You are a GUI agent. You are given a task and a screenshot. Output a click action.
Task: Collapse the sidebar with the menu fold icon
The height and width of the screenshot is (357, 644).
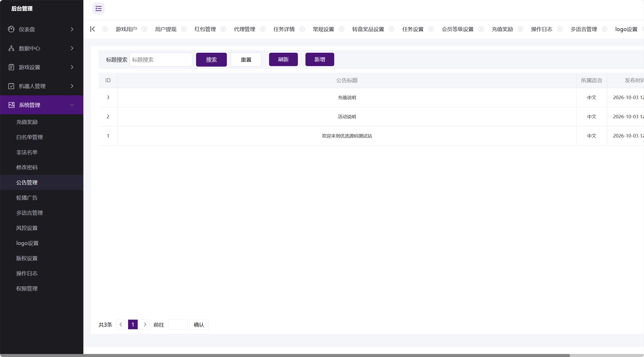tap(99, 9)
